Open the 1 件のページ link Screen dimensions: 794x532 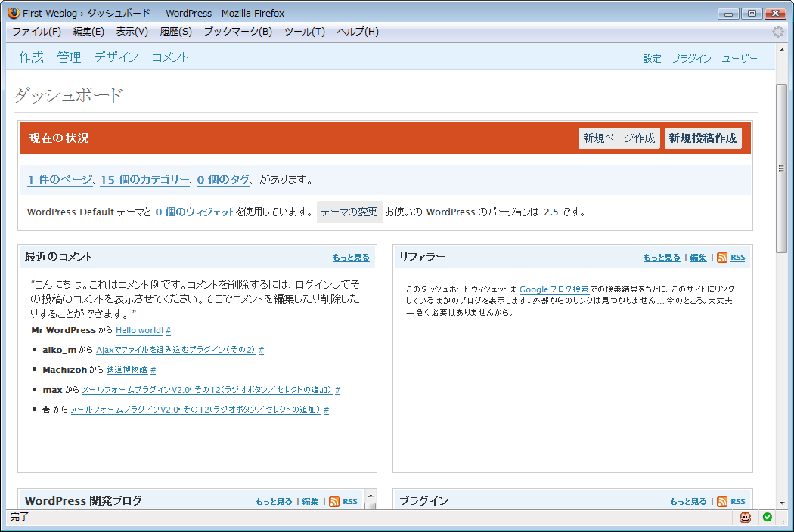60,180
